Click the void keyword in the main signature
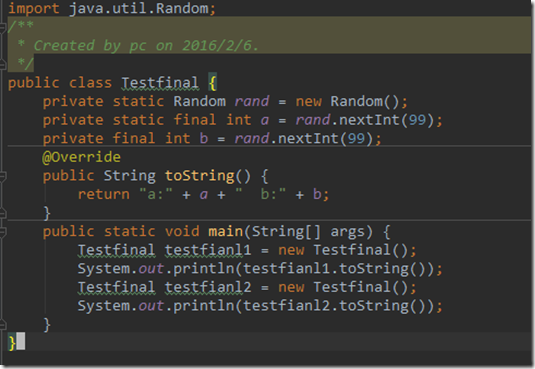Screen dimensions: 535x369 [182, 231]
